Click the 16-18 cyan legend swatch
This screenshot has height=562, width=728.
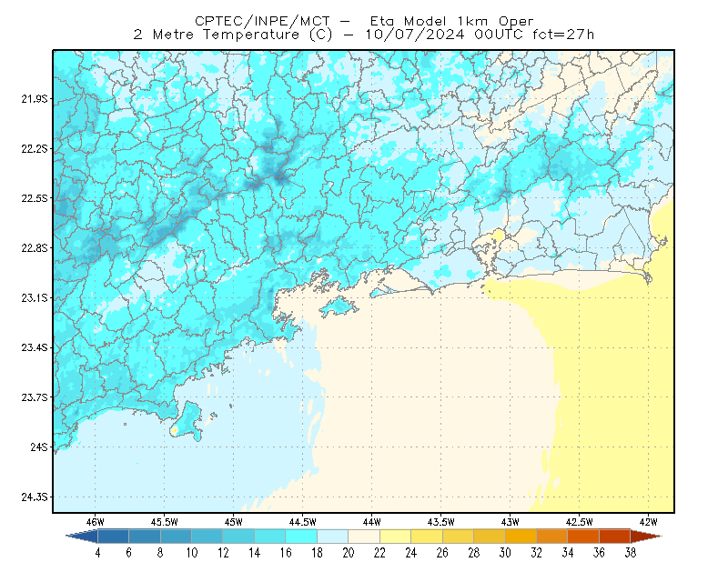point(301,537)
